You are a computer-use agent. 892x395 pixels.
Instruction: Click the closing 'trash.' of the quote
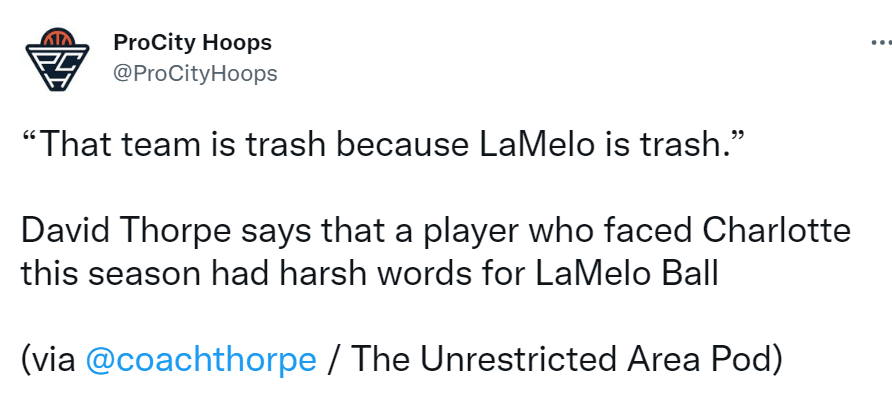click(x=679, y=146)
